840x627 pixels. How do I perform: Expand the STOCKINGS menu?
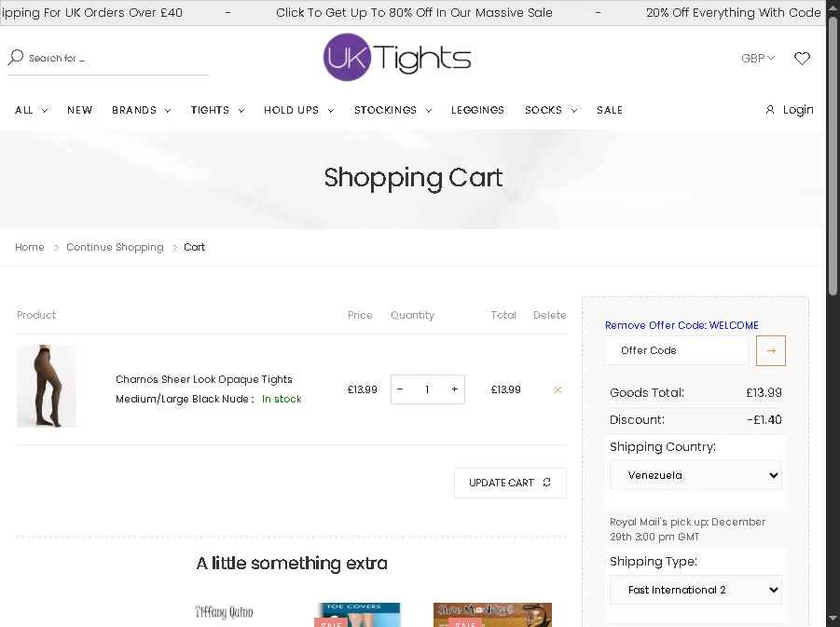(392, 110)
